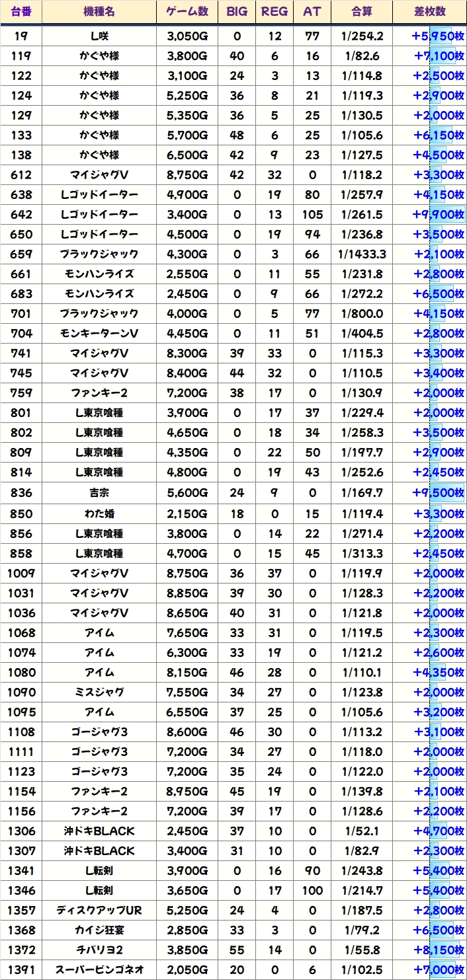Select the ディスクアップUR machine name
467x980 pixels.
click(99, 911)
